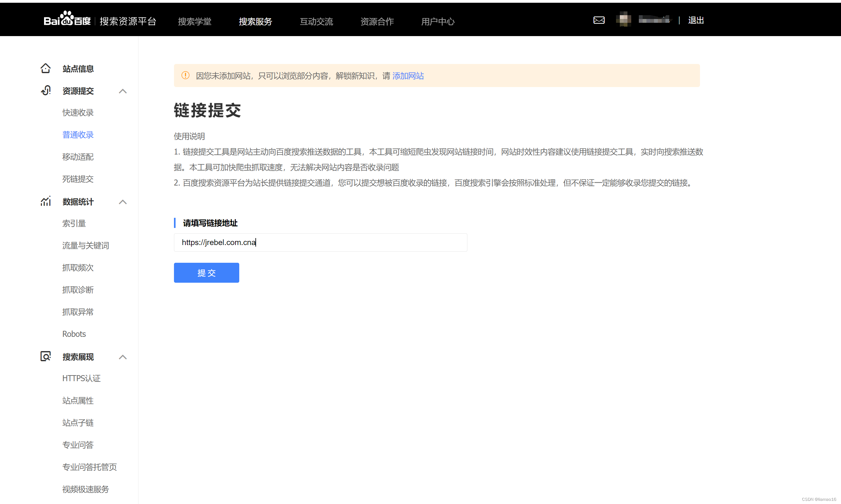Click the home icon beside 站点信息
841x504 pixels.
point(46,69)
